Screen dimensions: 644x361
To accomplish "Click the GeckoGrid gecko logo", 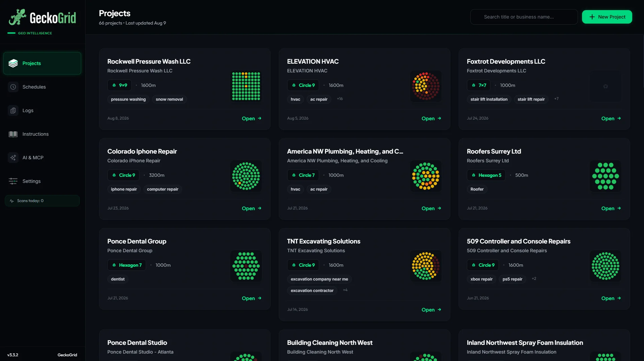I will pyautogui.click(x=18, y=17).
